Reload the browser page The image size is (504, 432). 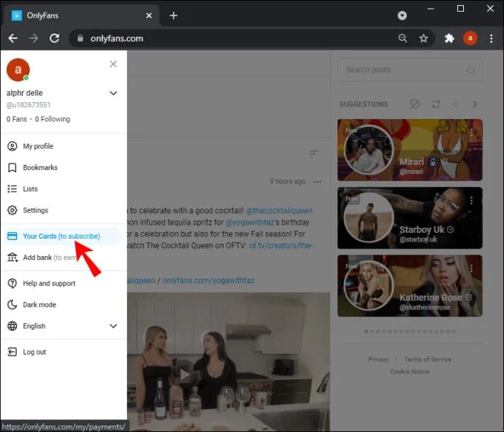point(54,39)
